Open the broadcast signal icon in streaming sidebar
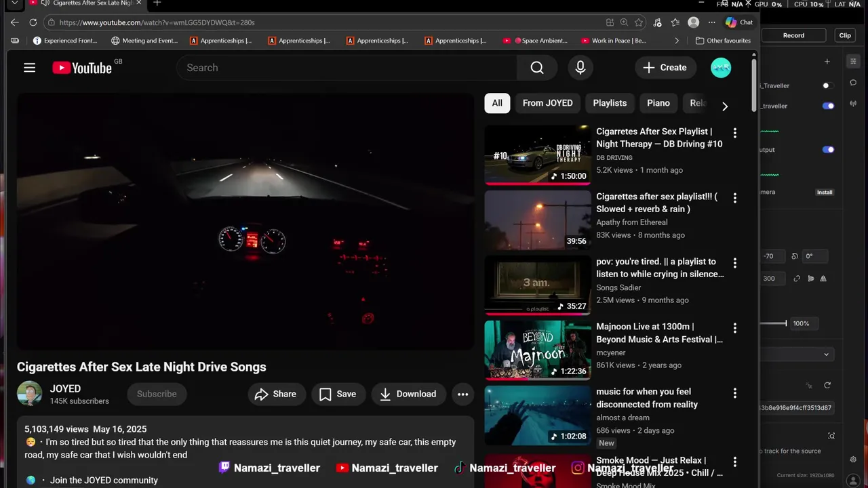This screenshot has width=868, height=488. tap(853, 104)
